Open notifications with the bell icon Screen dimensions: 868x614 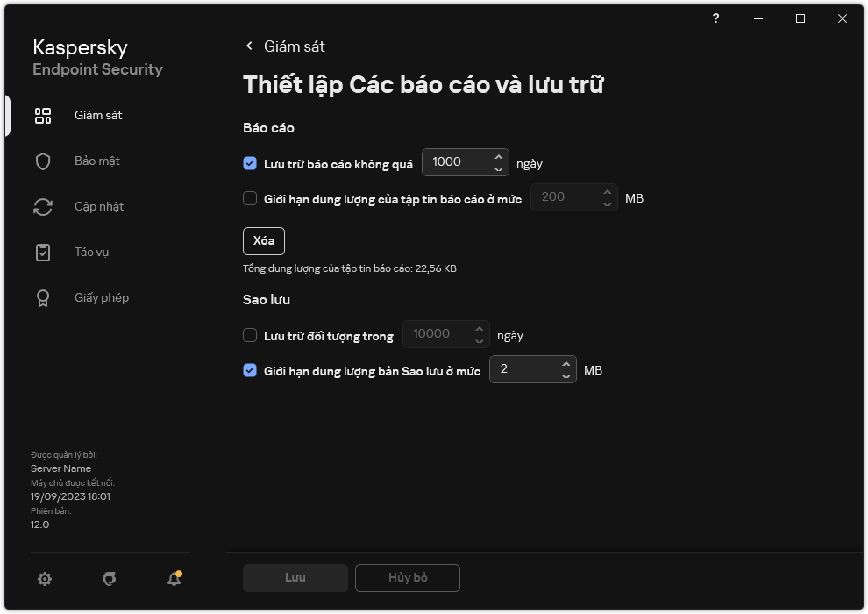click(173, 579)
